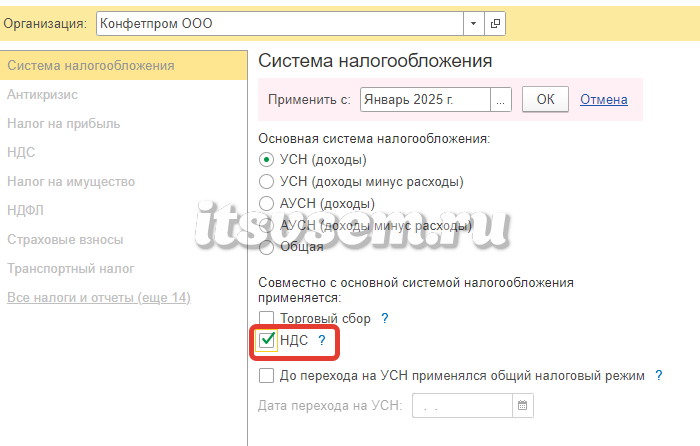The image size is (700, 446).
Task: Select УСН (доходы минус расходы) option
Action: point(267,181)
